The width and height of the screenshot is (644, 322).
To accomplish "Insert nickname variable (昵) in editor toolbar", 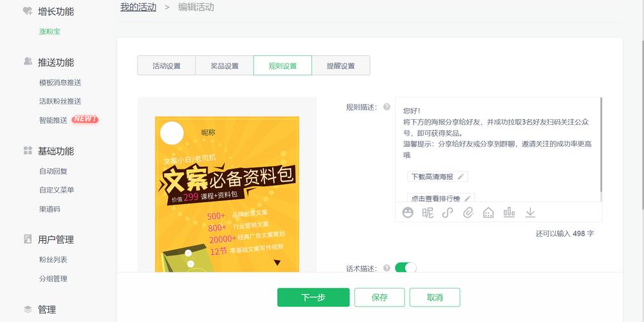I will 428,213.
